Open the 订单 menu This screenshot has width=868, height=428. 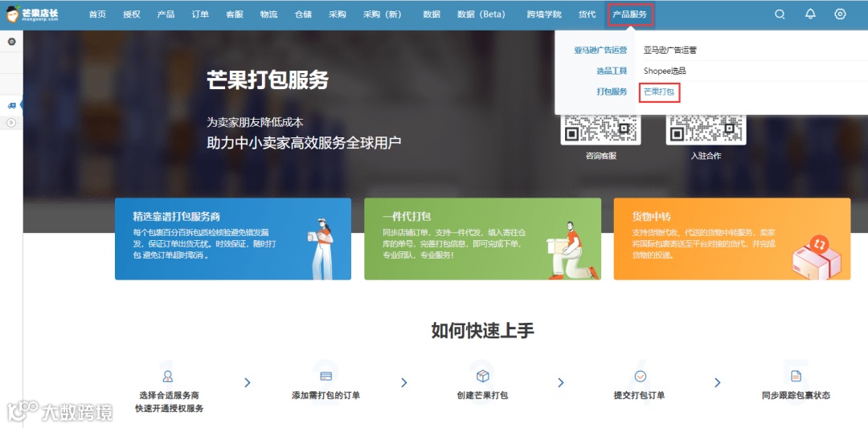pyautogui.click(x=200, y=15)
